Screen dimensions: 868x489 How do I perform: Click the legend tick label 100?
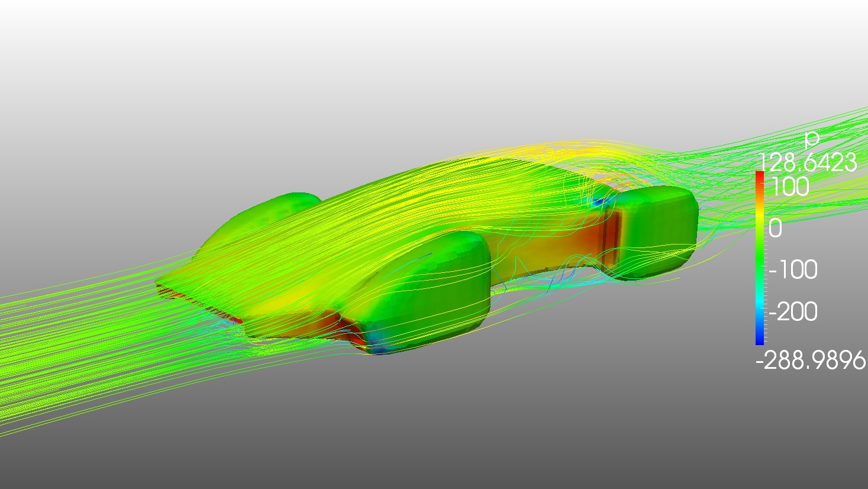click(x=790, y=187)
